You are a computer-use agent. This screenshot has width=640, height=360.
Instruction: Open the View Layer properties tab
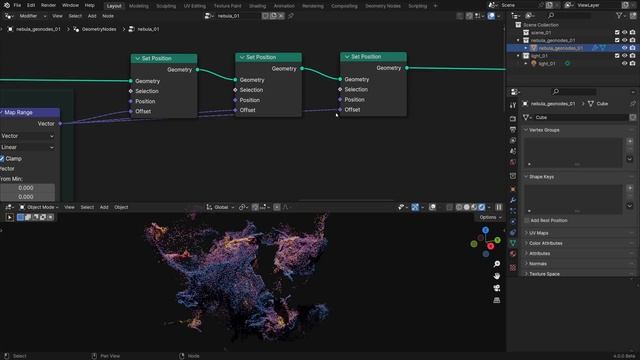[513, 140]
